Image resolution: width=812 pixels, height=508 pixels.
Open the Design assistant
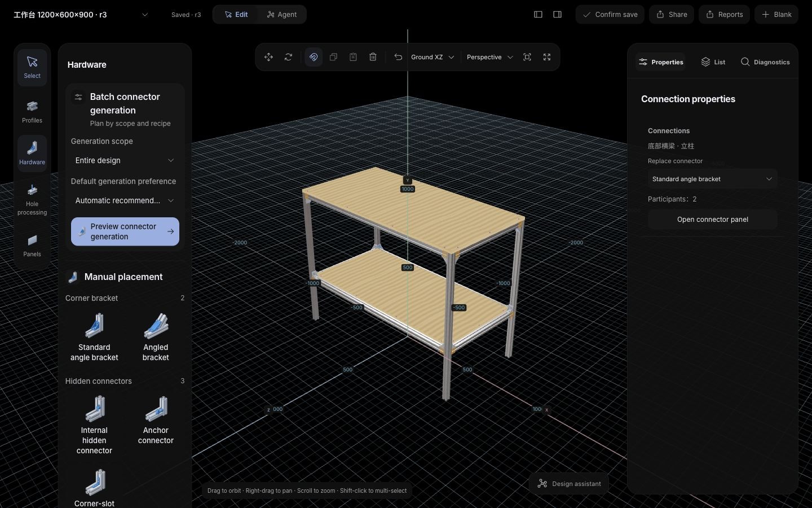tap(569, 484)
